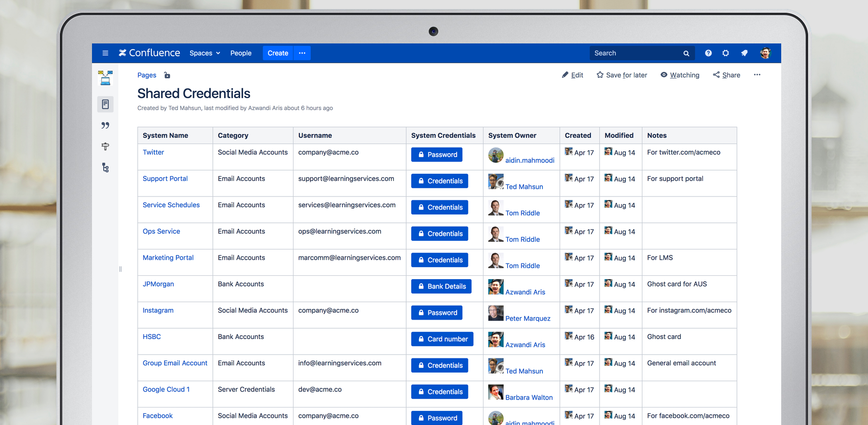This screenshot has width=868, height=425.
Task: Open the more create options ellipsis button
Action: tap(302, 53)
